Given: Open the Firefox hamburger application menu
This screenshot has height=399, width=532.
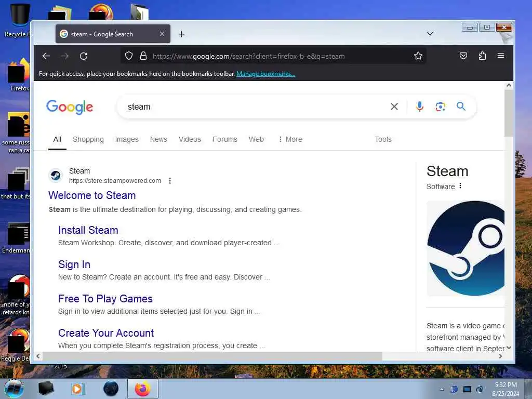Looking at the screenshot, I should (501, 56).
